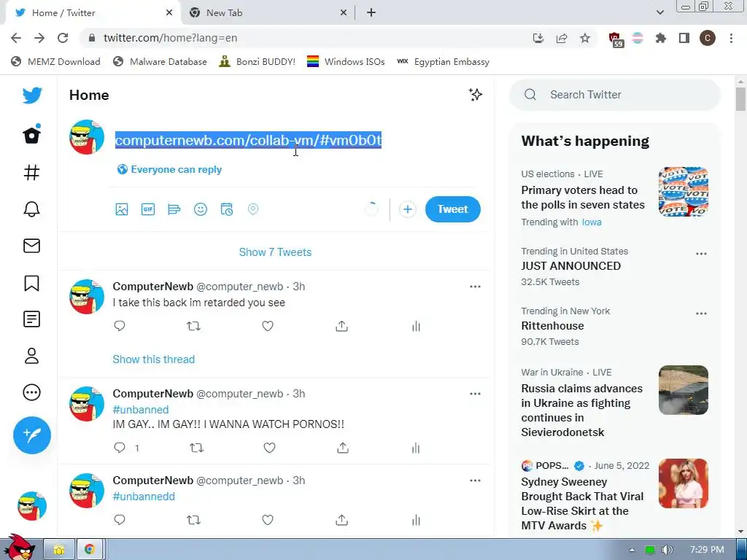Open Messages envelope icon
This screenshot has width=747, height=560.
32,246
